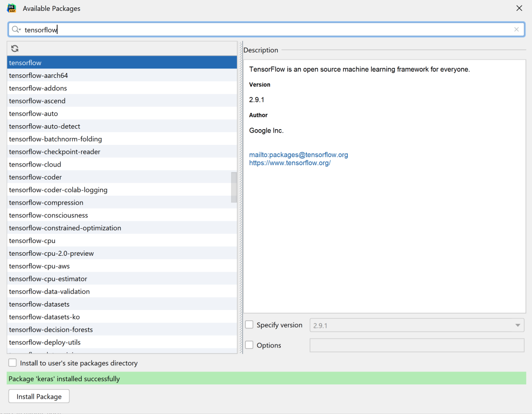Select tensorflow-addons in the package list
This screenshot has height=414, width=532.
(x=122, y=88)
